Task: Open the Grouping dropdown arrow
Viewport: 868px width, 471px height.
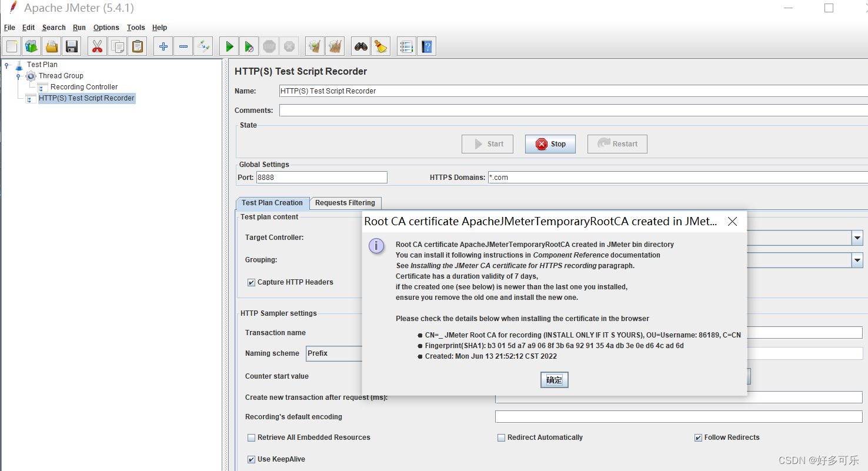Action: tap(857, 260)
